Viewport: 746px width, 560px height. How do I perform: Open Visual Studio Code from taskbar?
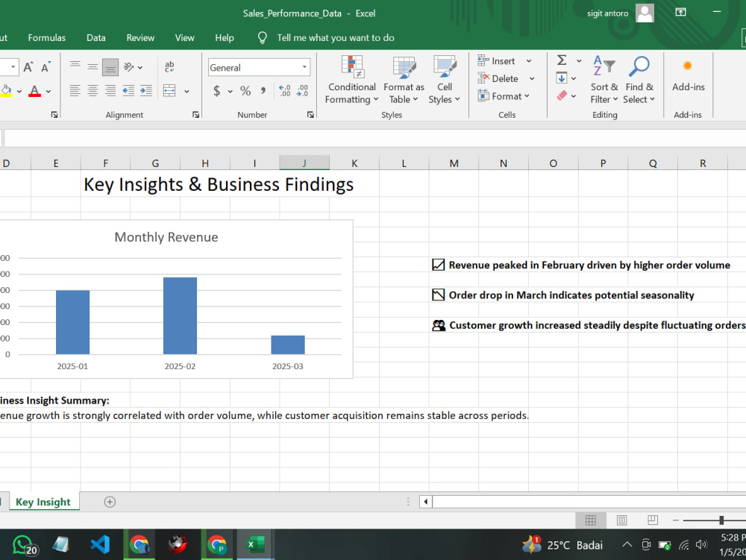[x=101, y=544]
